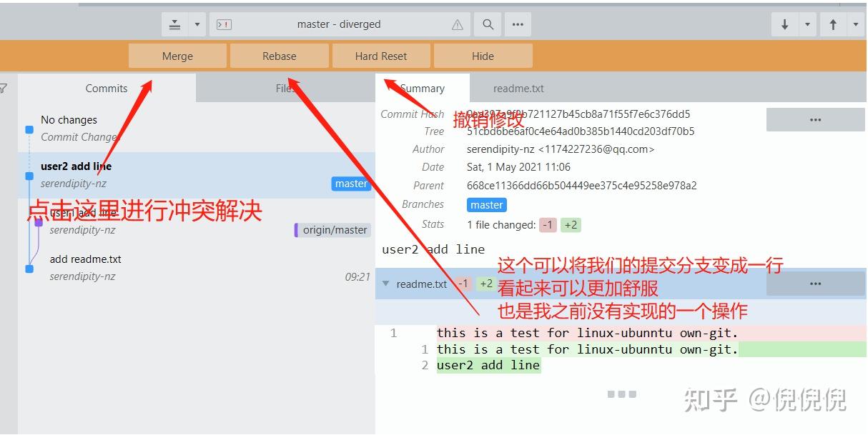Click the Rebase button
Screen dimensions: 868x435
[x=279, y=56]
